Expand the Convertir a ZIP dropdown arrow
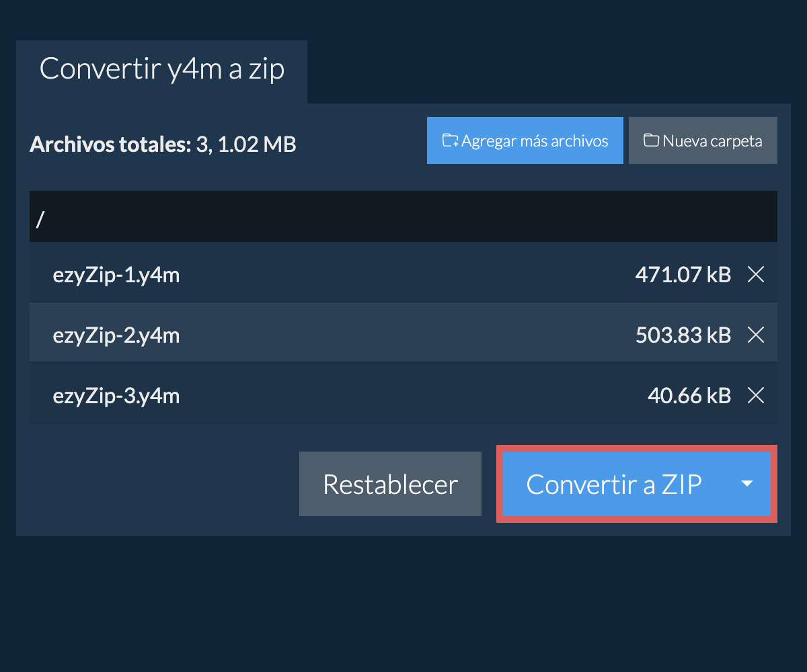 pyautogui.click(x=746, y=484)
